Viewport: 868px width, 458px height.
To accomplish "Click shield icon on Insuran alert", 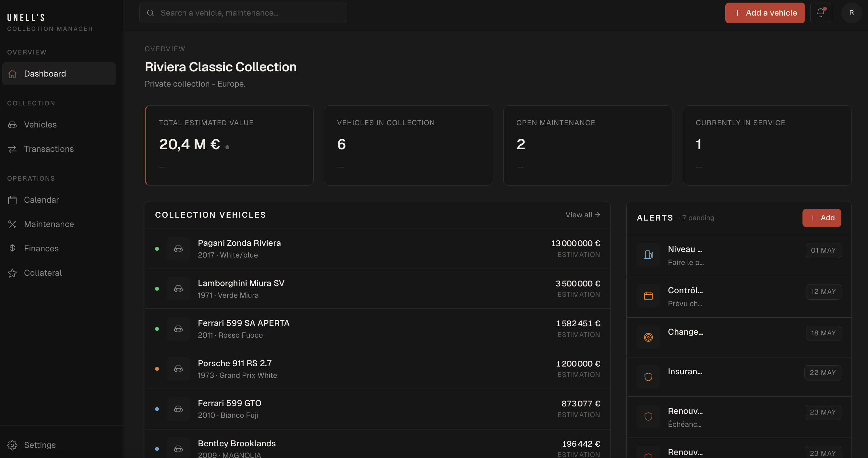I will (648, 377).
